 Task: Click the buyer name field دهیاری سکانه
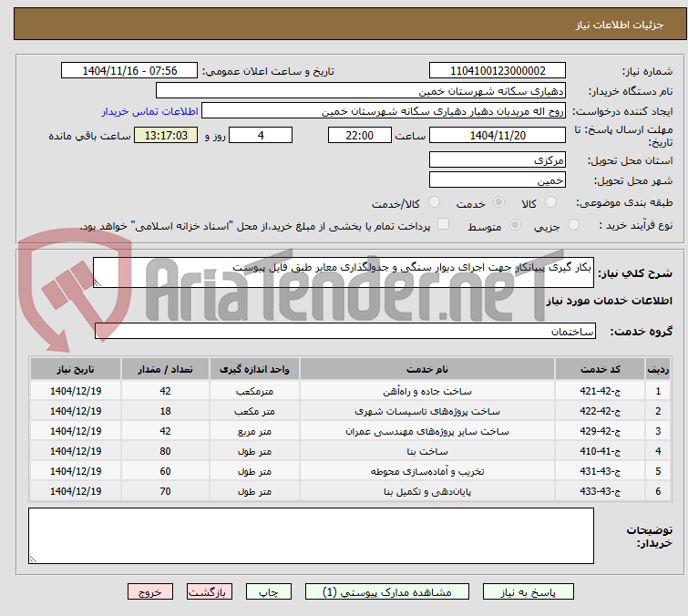point(361,91)
